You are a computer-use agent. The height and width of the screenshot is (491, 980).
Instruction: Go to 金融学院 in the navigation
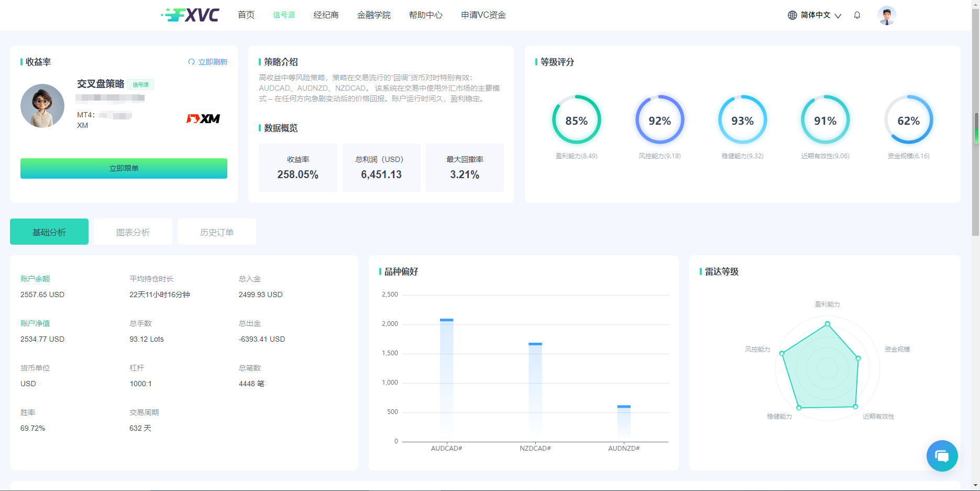click(x=373, y=15)
